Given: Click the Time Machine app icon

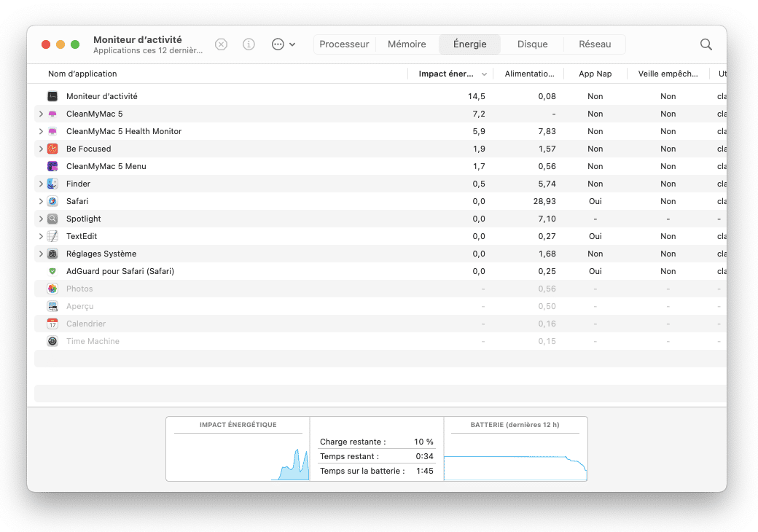Looking at the screenshot, I should tap(52, 341).
